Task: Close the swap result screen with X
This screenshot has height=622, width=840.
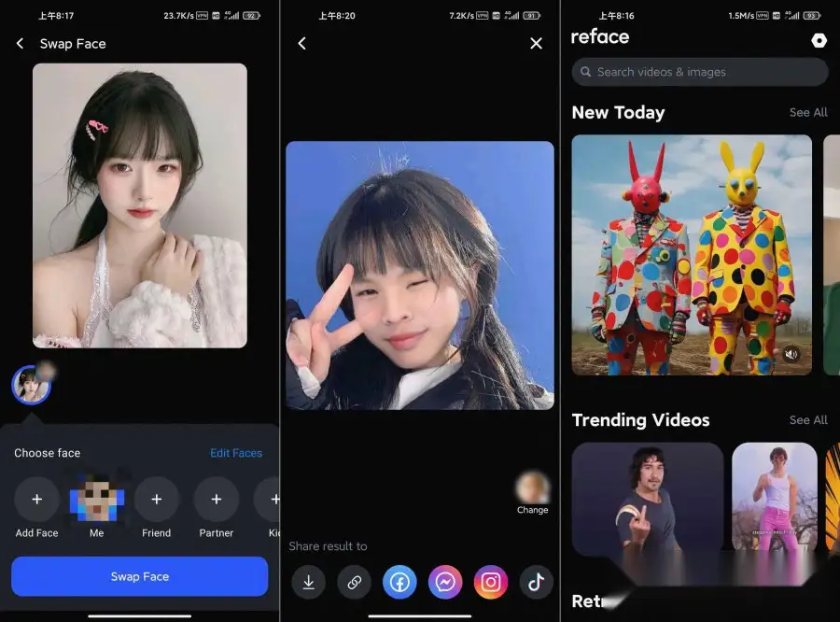Action: (x=536, y=44)
